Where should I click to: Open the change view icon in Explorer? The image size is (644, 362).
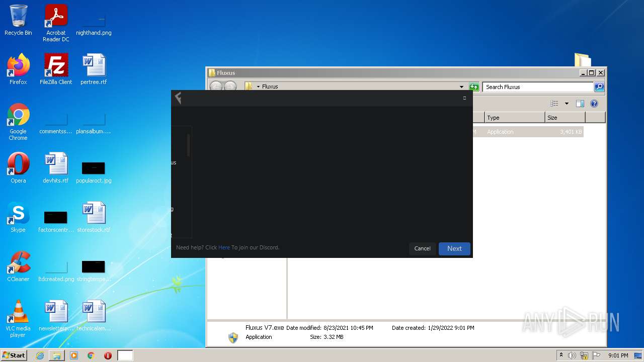pos(554,104)
